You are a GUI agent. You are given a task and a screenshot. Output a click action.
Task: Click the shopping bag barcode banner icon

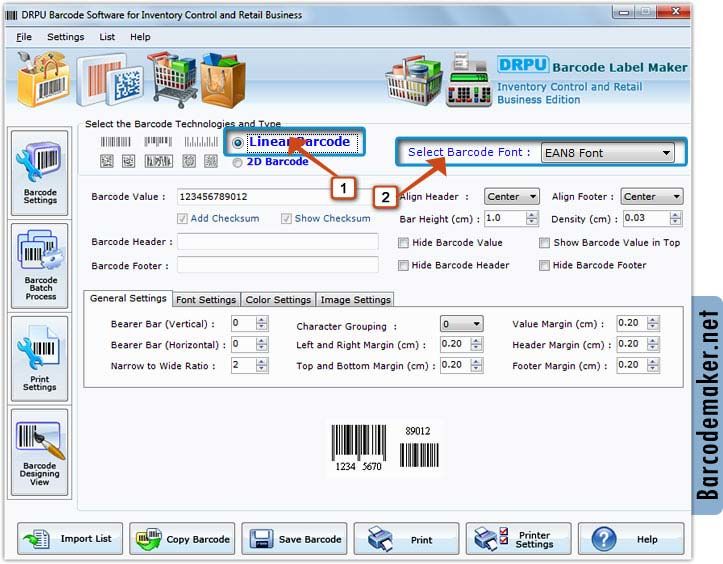pos(43,79)
